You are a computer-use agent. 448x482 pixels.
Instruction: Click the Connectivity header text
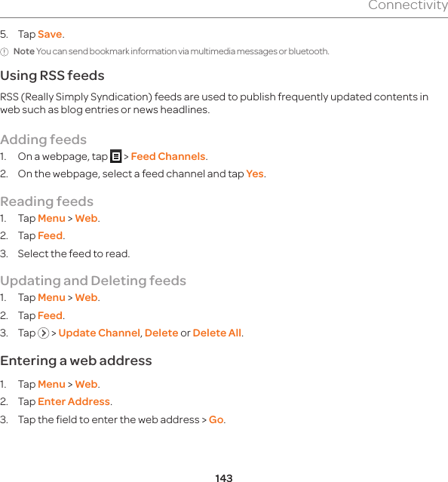(408, 5)
